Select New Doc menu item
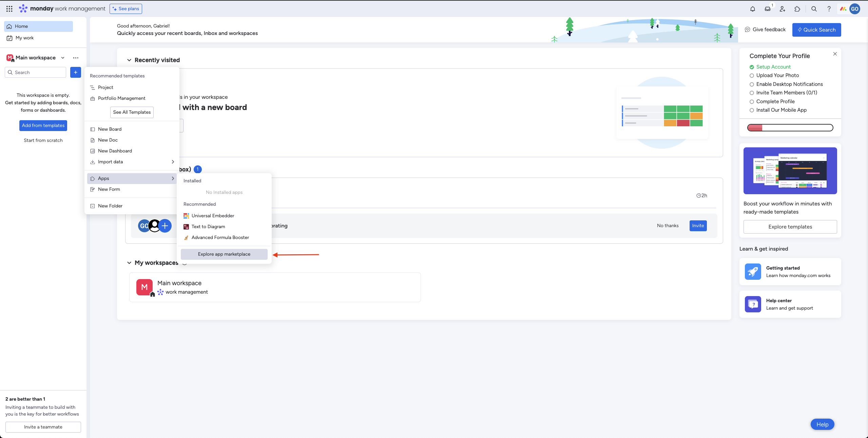The height and width of the screenshot is (438, 868). pos(132,140)
